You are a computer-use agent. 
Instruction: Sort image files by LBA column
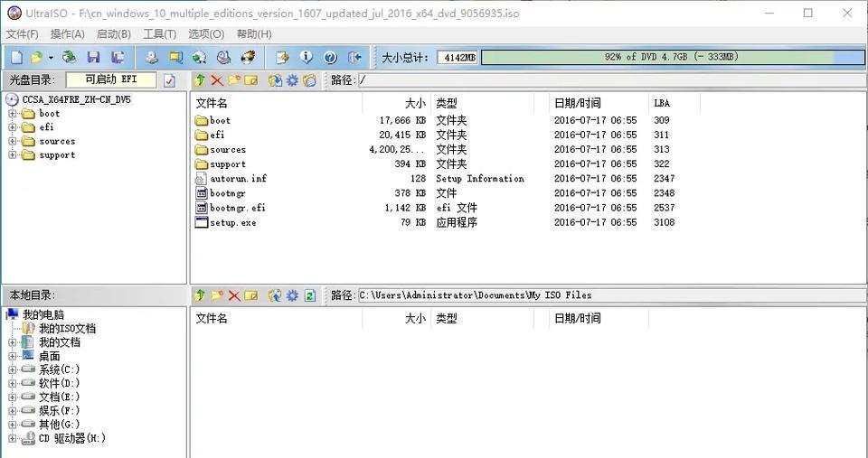pyautogui.click(x=675, y=103)
